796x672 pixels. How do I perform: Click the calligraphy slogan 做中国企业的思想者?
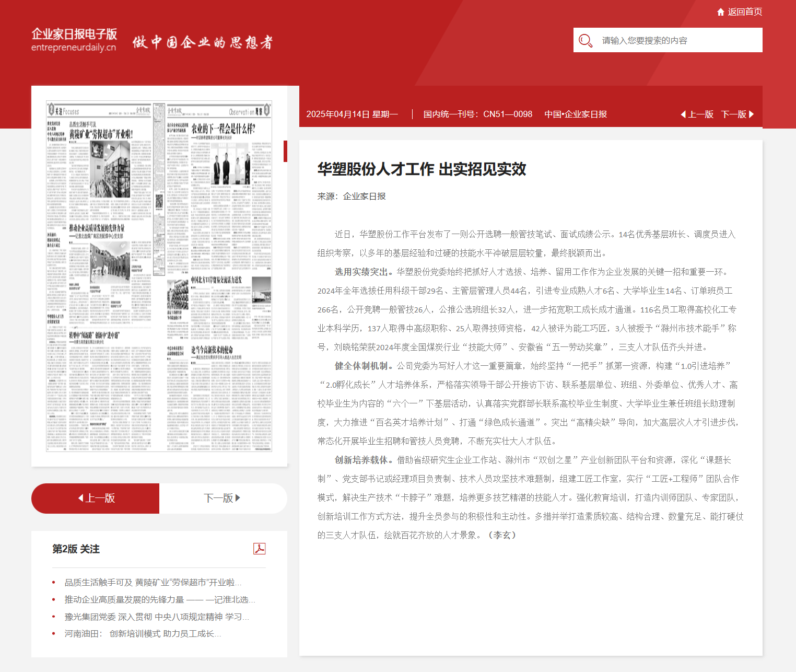203,42
